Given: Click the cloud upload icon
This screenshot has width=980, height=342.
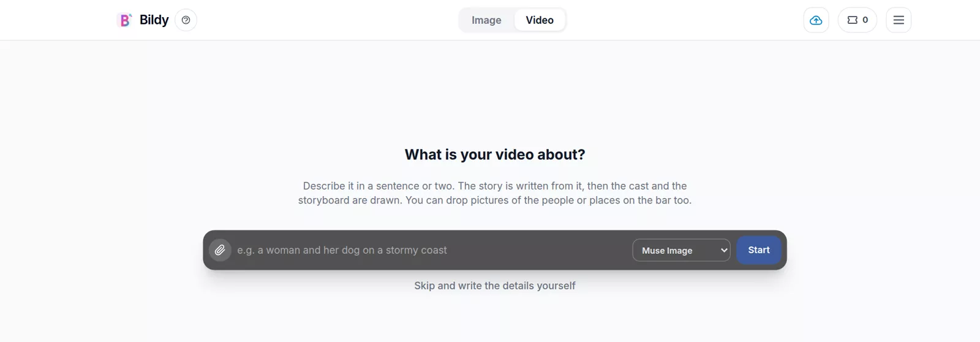Looking at the screenshot, I should pyautogui.click(x=816, y=20).
